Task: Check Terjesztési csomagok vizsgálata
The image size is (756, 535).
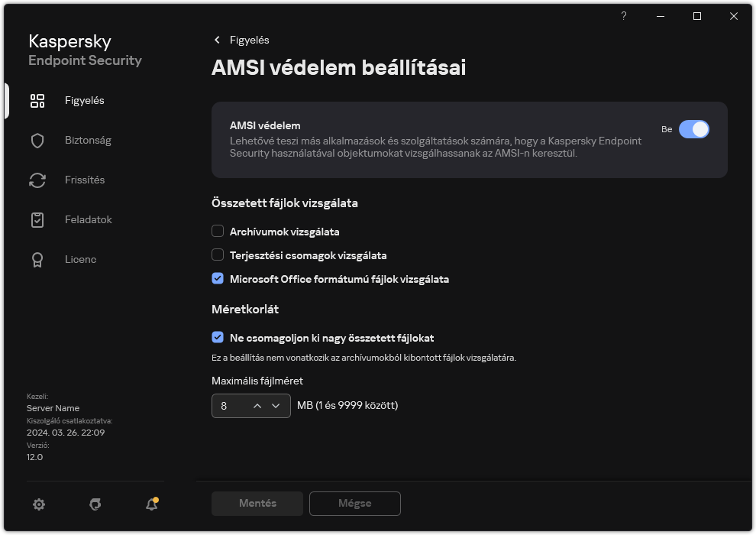Action: pos(218,255)
